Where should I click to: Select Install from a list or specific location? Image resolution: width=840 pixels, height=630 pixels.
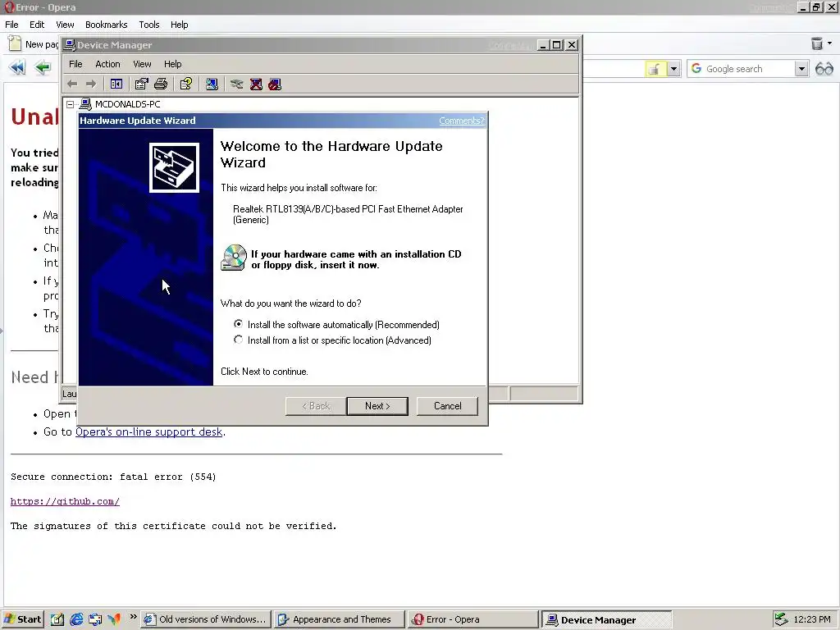(239, 340)
